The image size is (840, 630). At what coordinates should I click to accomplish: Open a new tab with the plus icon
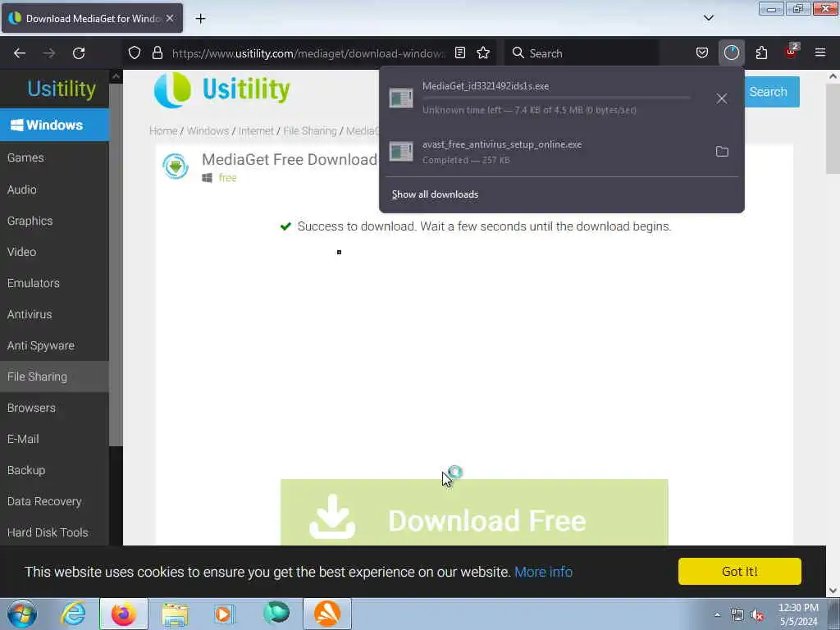click(x=200, y=19)
